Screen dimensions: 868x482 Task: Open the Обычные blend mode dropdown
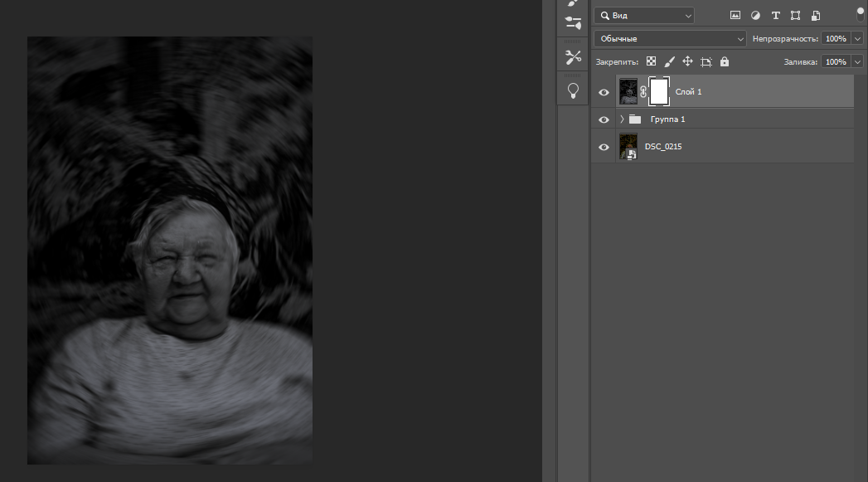point(671,39)
